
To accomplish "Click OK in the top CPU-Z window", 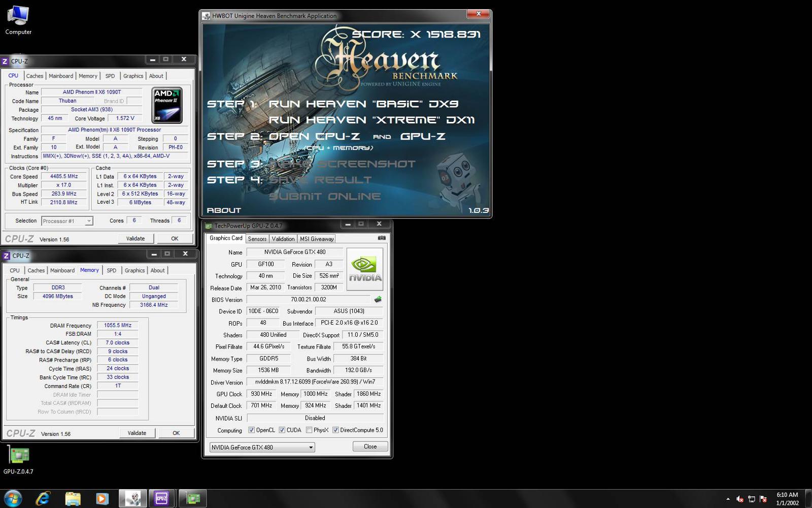I will [175, 238].
